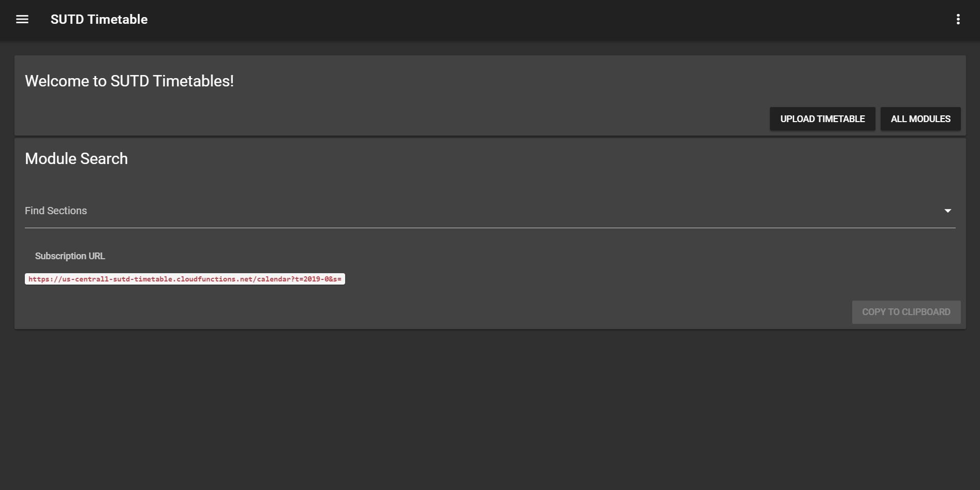Image resolution: width=980 pixels, height=490 pixels.
Task: Click the SUTD Timetable app title
Action: pos(99,19)
